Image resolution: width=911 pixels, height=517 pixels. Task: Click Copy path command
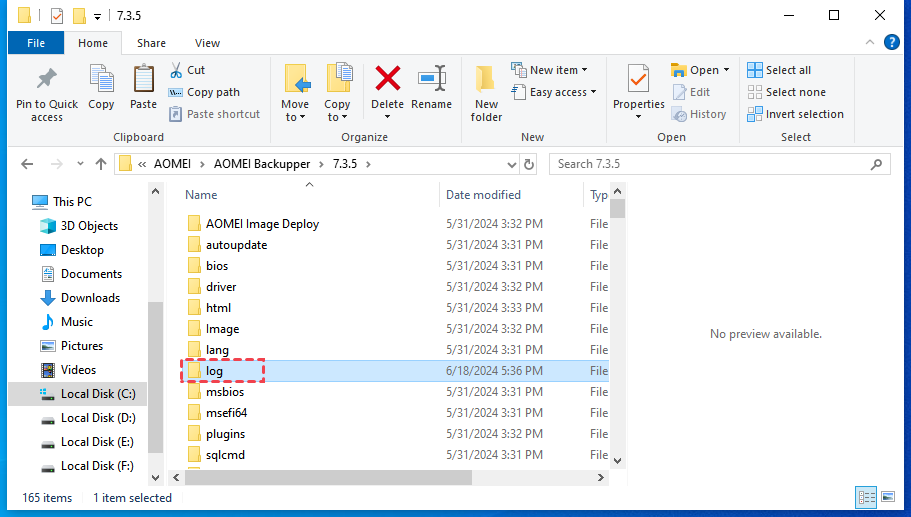204,92
